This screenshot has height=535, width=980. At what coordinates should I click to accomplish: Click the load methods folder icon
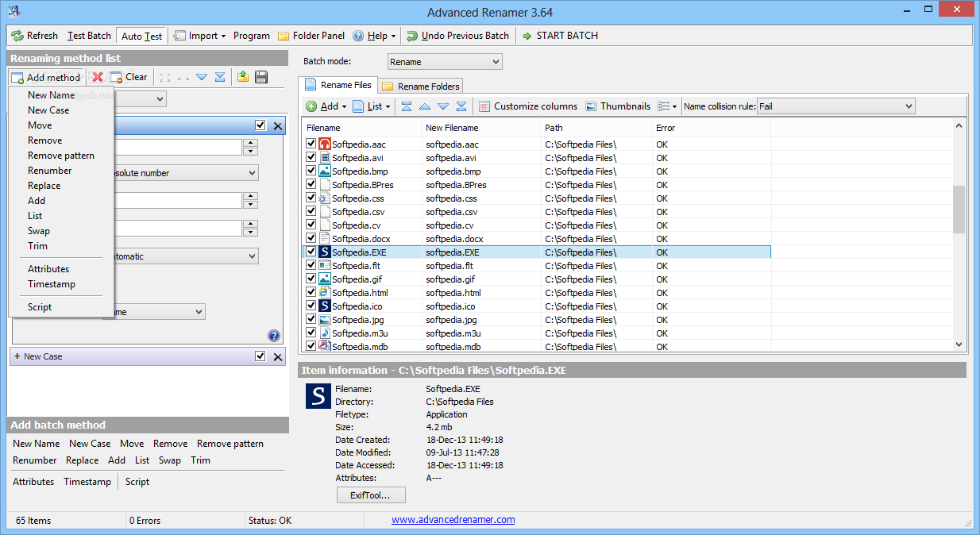(x=243, y=77)
